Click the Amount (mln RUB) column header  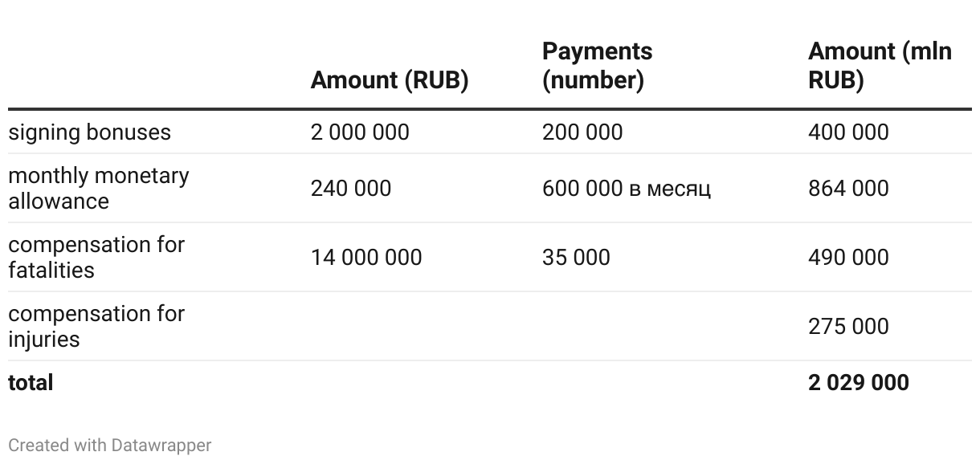pyautogui.click(x=880, y=66)
